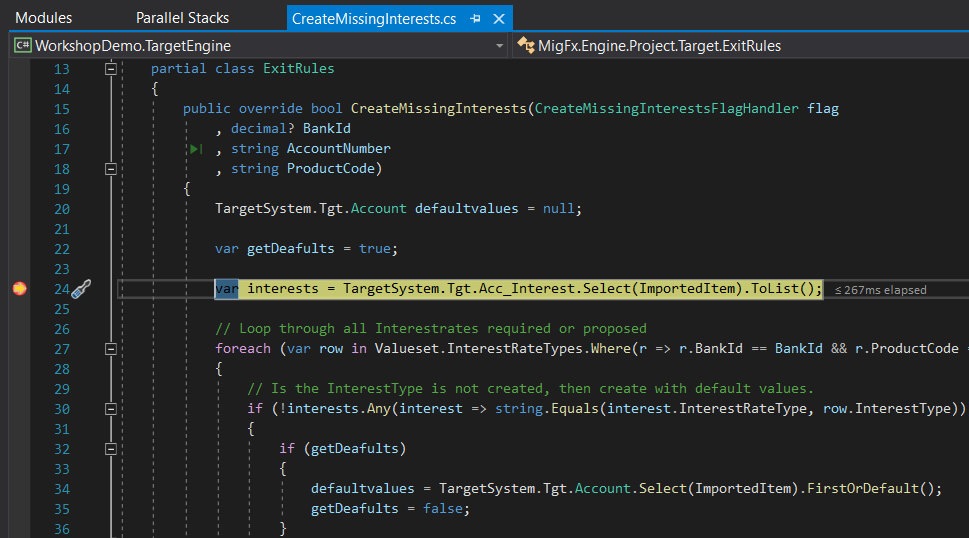Collapse the foreach block on line 27
Screen dimensions: 969x538
click(111, 349)
